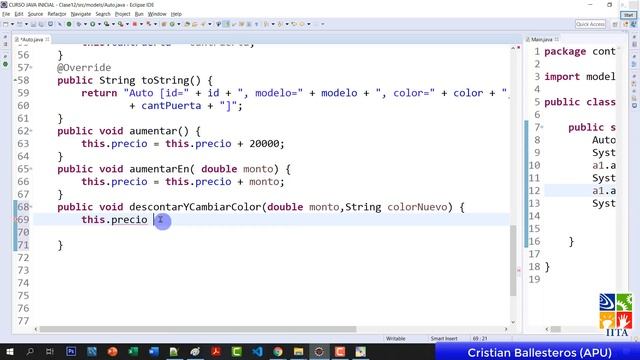Screen dimensions: 640x360
Task: Click the red stop-like toolbar icon
Action: click(135, 24)
